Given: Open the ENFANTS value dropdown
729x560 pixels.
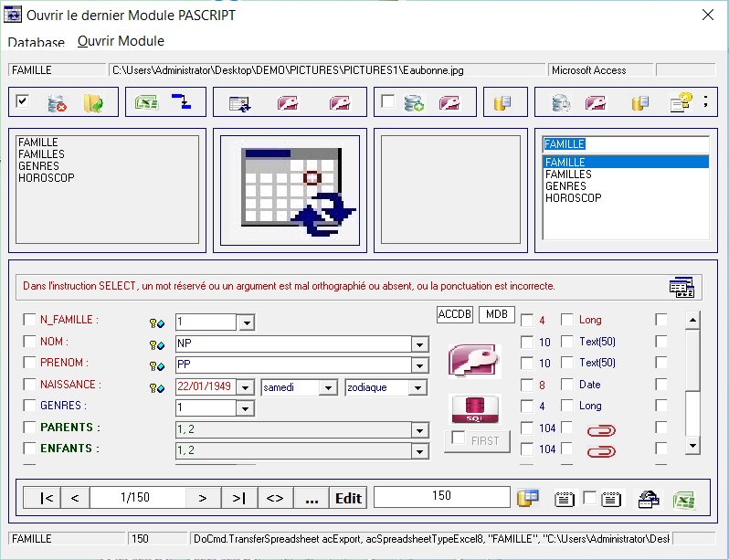Looking at the screenshot, I should [420, 451].
